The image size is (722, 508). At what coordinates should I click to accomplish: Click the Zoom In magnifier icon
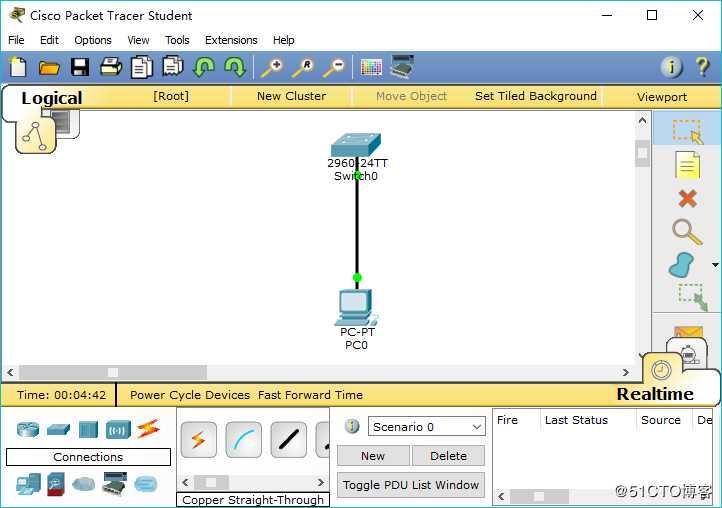pos(272,68)
